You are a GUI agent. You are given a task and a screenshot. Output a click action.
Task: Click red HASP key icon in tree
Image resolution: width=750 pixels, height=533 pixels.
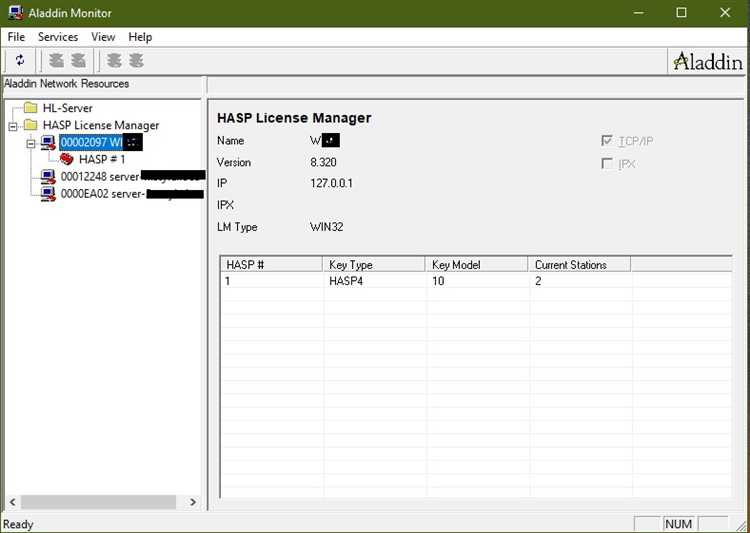66,159
